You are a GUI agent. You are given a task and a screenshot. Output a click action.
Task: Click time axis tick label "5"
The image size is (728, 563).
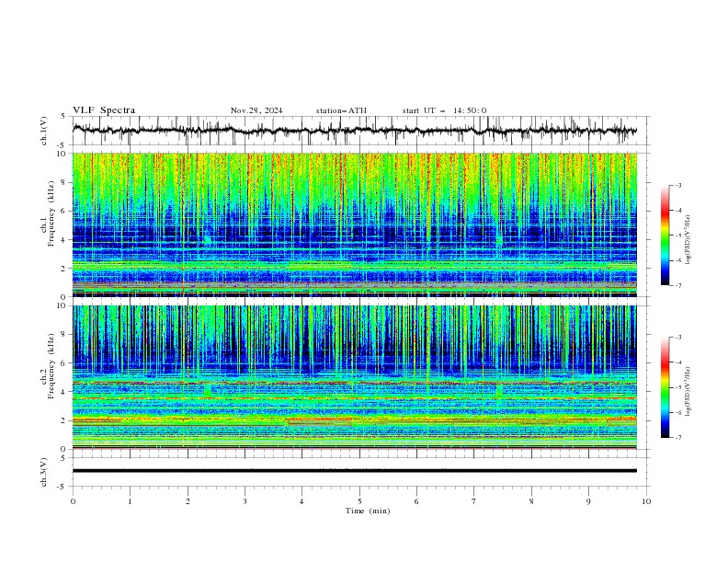click(359, 501)
